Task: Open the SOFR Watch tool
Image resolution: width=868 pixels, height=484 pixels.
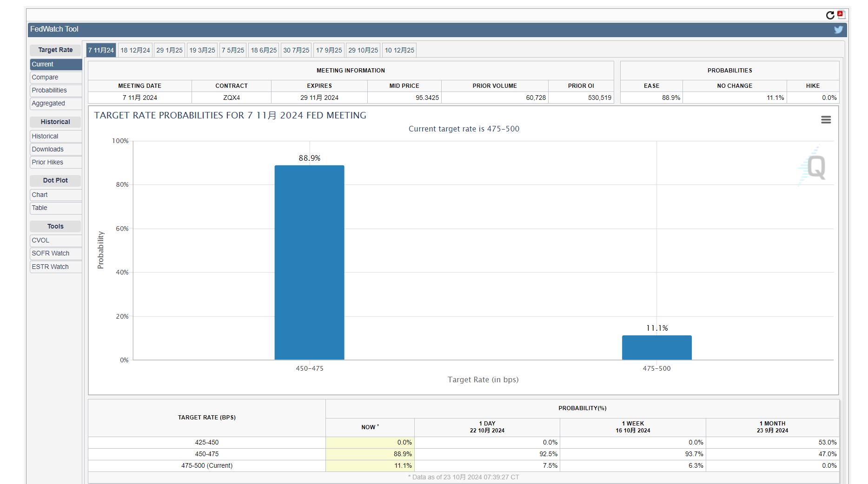Action: (x=56, y=254)
